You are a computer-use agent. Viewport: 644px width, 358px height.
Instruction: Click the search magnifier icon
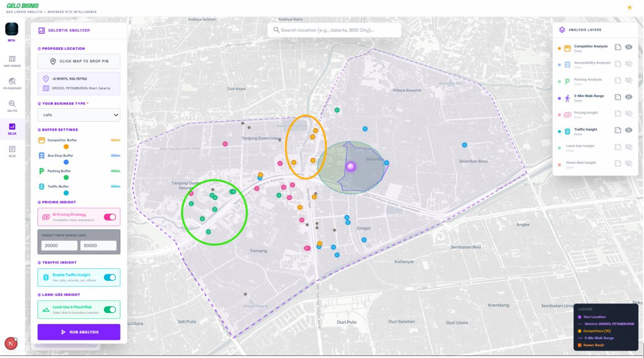276,30
